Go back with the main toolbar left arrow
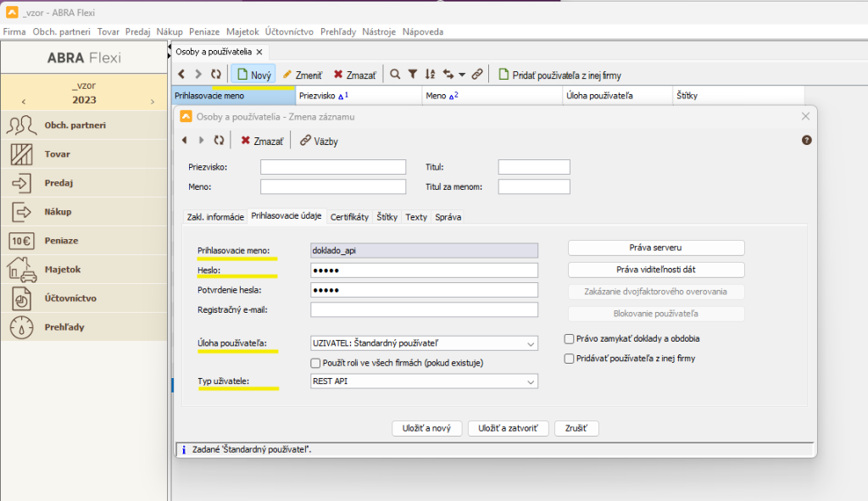Screen dimensions: 868x501 pyautogui.click(x=181, y=75)
